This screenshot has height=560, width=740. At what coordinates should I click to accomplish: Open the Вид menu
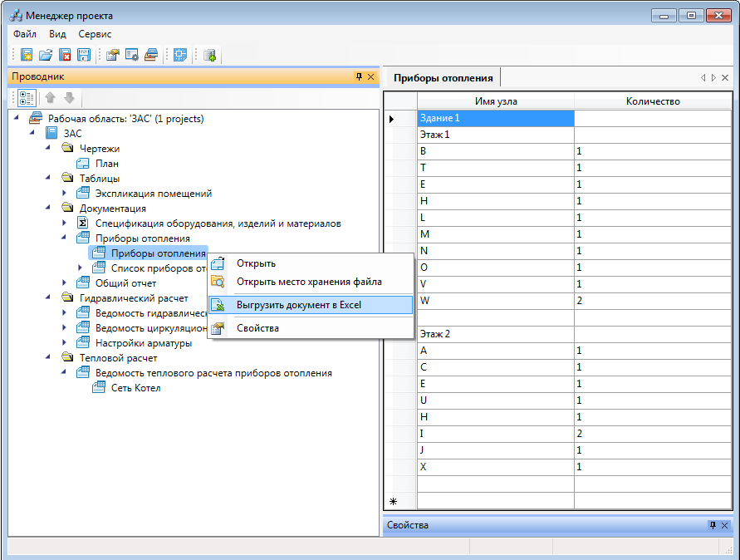coord(57,34)
